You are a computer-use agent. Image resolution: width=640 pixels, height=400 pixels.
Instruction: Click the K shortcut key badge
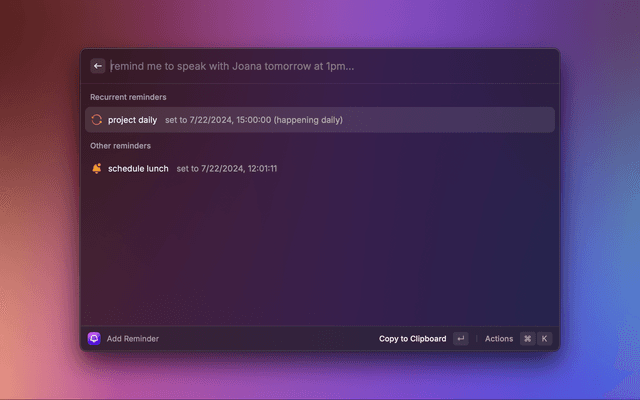click(545, 338)
